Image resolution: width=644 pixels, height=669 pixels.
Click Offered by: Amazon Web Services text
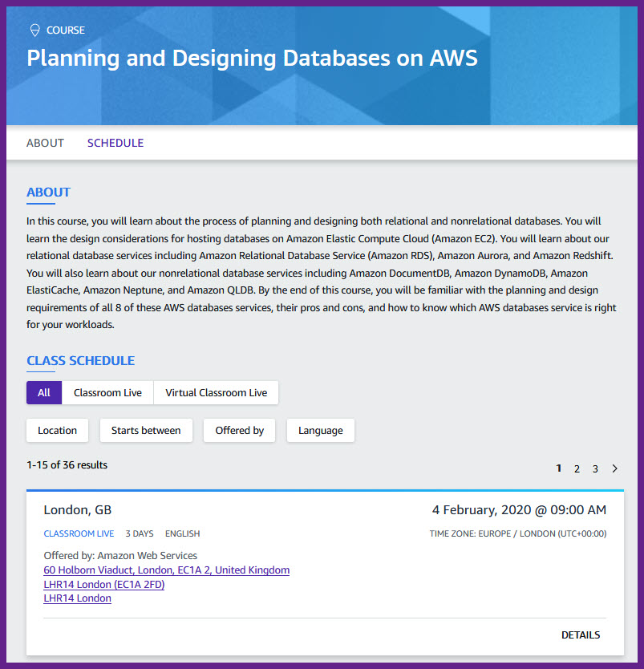120,556
